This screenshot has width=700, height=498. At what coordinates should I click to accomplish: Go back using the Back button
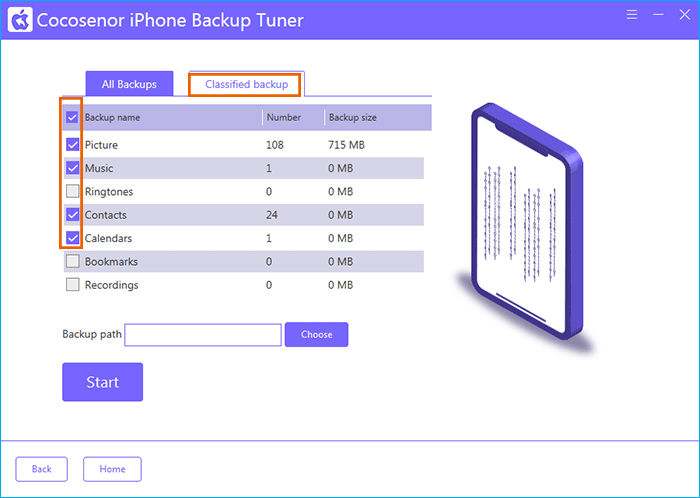pos(42,469)
